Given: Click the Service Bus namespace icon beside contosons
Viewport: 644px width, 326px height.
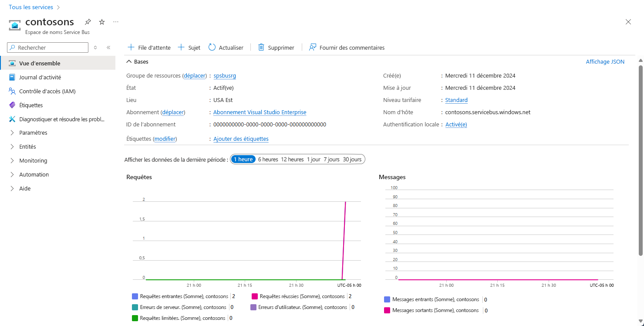Looking at the screenshot, I should pos(15,26).
